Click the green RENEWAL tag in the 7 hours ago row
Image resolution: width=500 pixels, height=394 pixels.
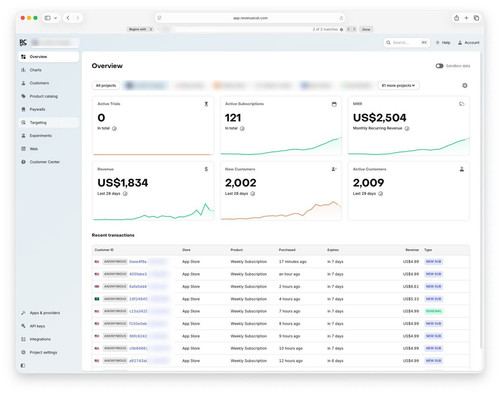433,311
